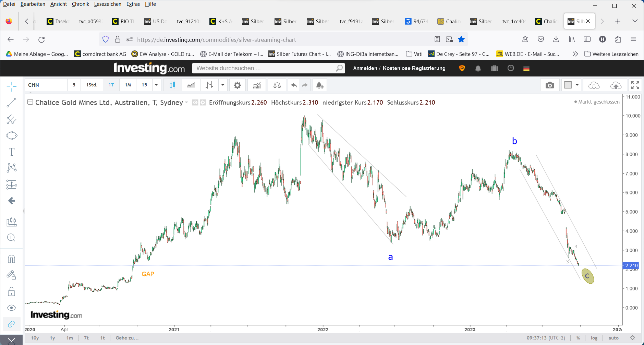Toggle the log scale button
The width and height of the screenshot is (644, 345).
(594, 338)
